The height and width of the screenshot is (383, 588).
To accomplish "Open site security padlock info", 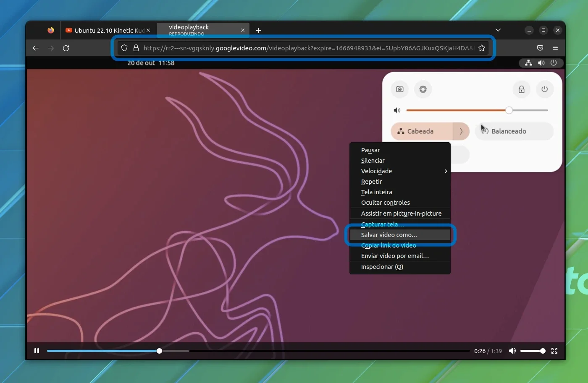I will (x=136, y=48).
